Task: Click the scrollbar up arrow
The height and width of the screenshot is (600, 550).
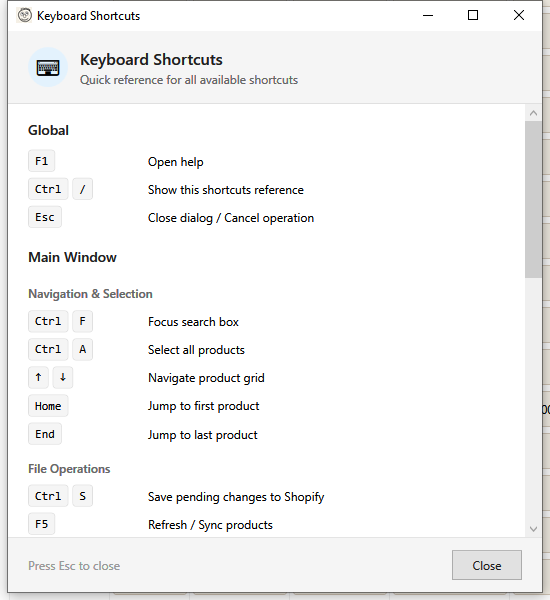Action: pos(533,113)
